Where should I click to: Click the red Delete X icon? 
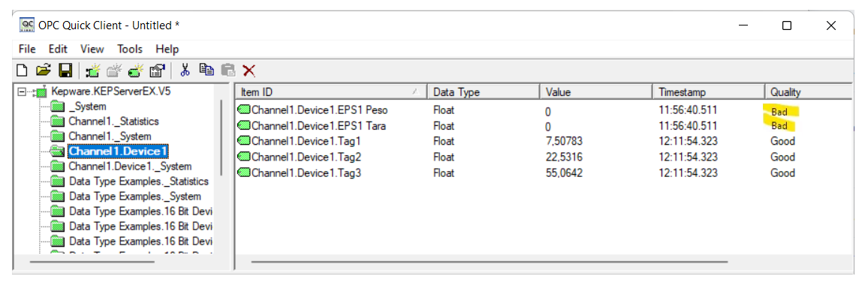(249, 70)
